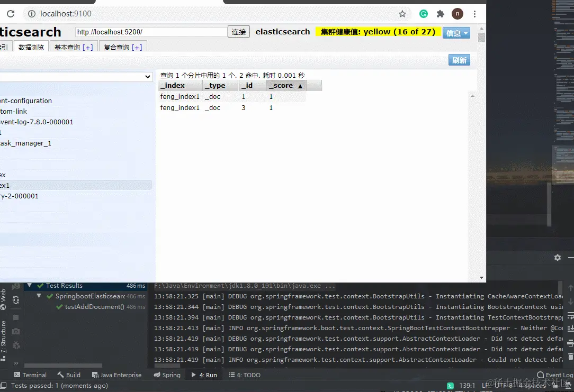Bookmark this page with the star icon

click(x=402, y=14)
